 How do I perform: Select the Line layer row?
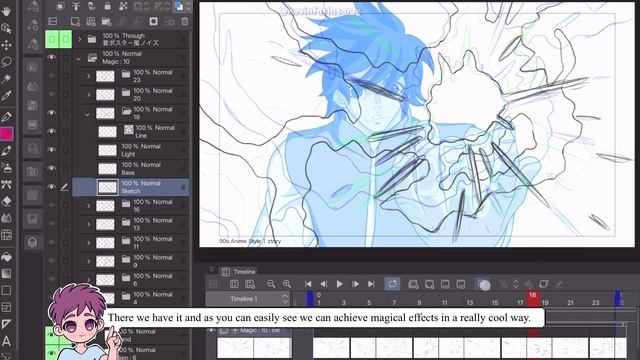131,131
